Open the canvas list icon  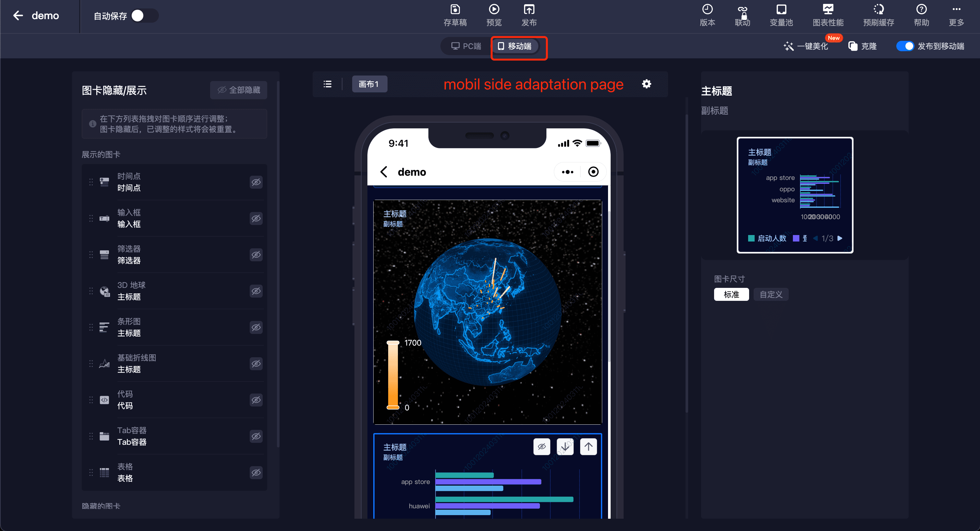327,84
